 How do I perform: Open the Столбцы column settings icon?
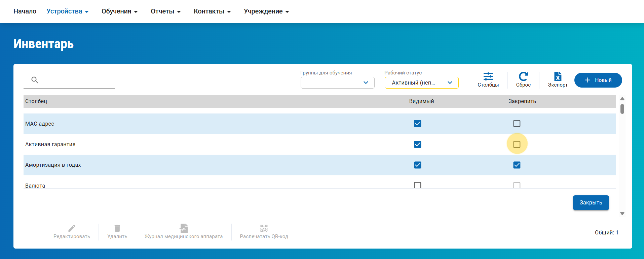488,76
